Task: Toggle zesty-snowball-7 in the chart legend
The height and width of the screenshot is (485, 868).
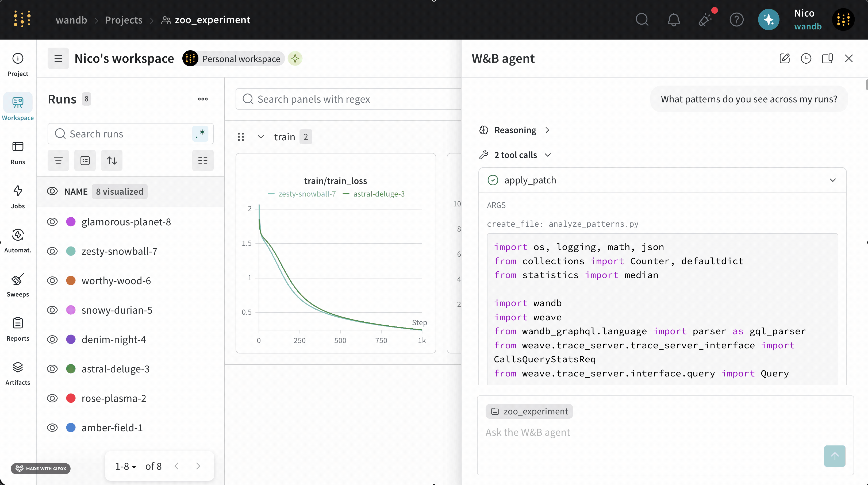Action: [302, 194]
